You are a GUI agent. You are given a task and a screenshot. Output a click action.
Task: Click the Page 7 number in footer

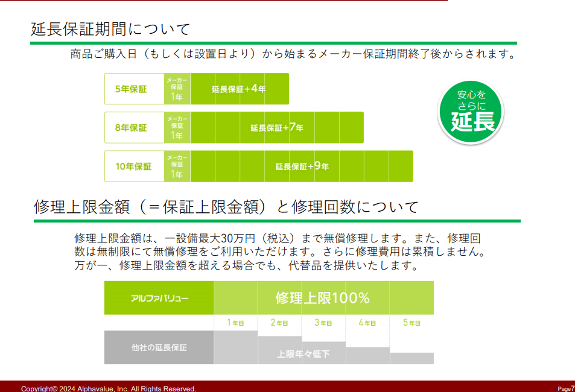point(565,388)
